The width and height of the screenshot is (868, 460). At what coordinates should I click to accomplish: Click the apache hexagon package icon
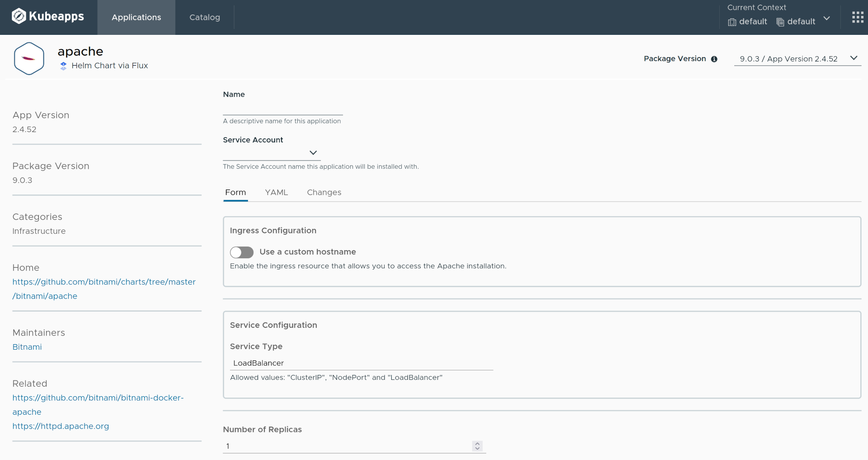(x=29, y=59)
